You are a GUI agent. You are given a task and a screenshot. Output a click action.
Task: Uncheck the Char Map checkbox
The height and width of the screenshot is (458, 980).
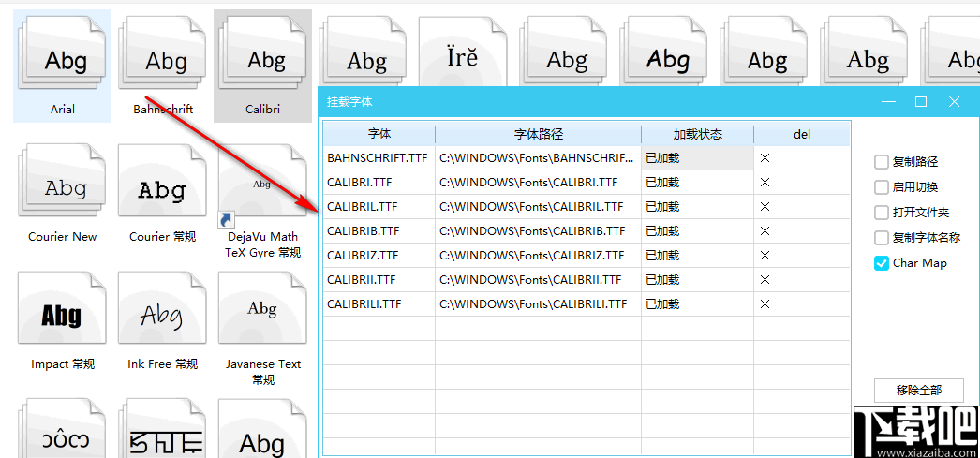point(882,263)
